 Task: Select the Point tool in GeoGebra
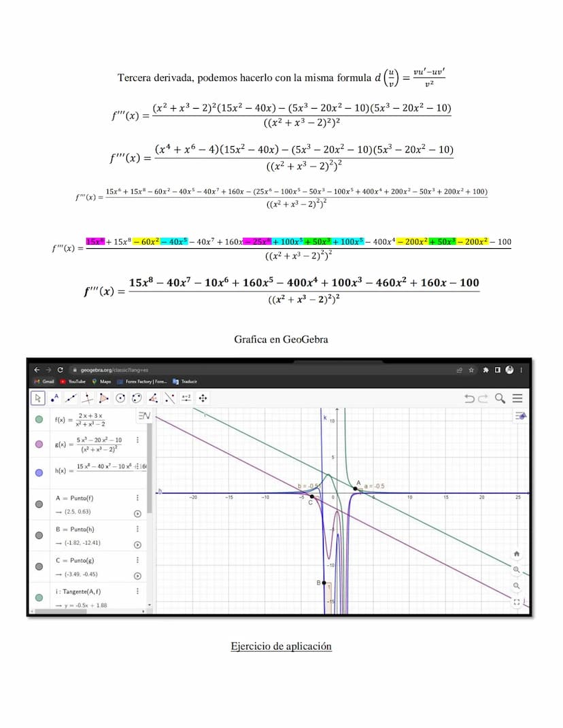pyautogui.click(x=55, y=398)
